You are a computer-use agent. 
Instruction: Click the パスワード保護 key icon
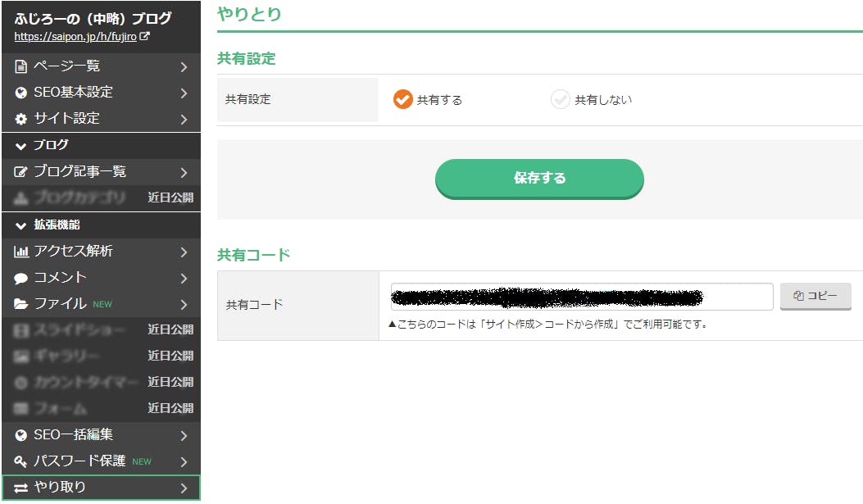21,461
